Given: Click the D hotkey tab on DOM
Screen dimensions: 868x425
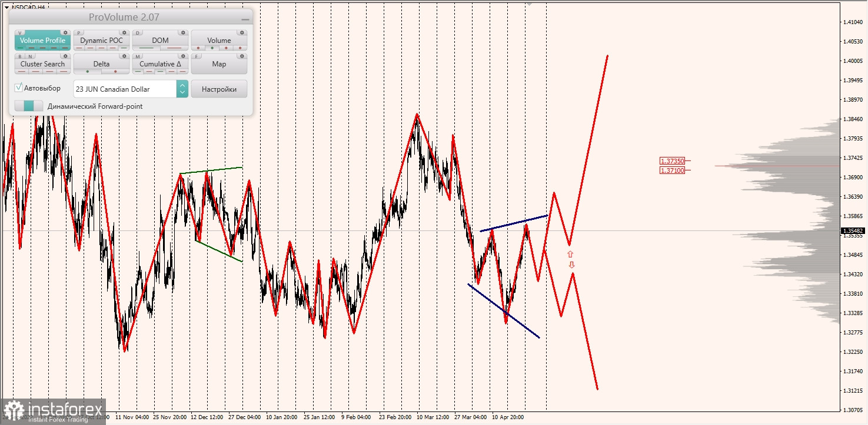Looking at the screenshot, I should coord(138,33).
